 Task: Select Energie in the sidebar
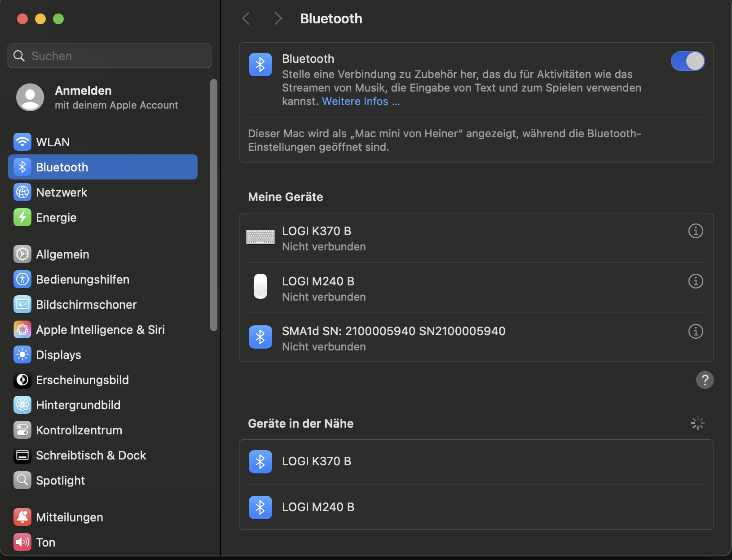(x=56, y=218)
